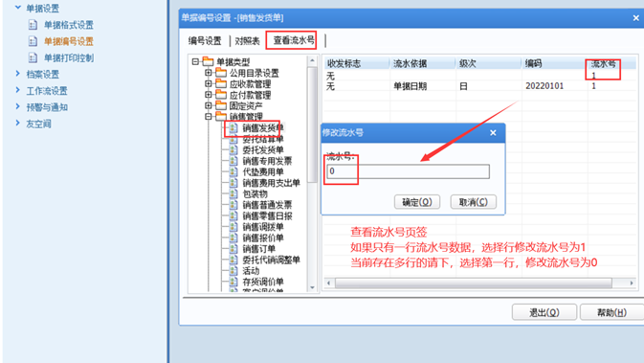Collapse the 销售管理 tree node
Image resolution: width=644 pixels, height=363 pixels.
(x=209, y=116)
